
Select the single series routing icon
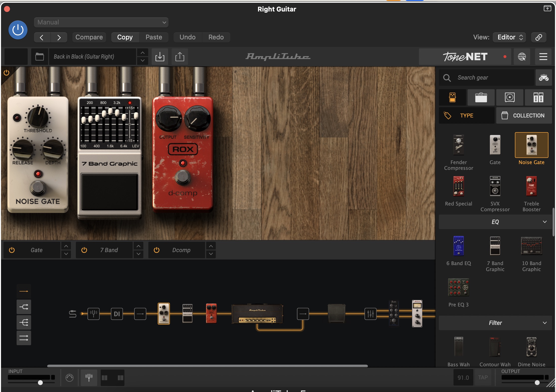pos(24,291)
